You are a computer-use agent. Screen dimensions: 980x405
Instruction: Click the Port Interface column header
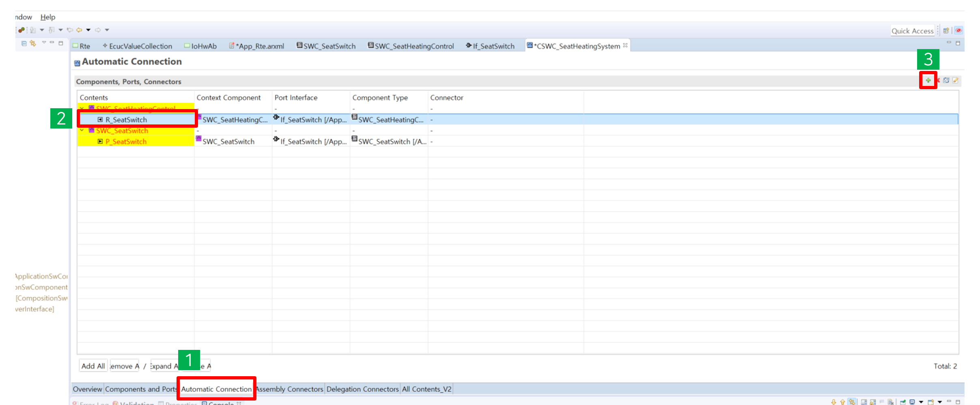click(296, 98)
